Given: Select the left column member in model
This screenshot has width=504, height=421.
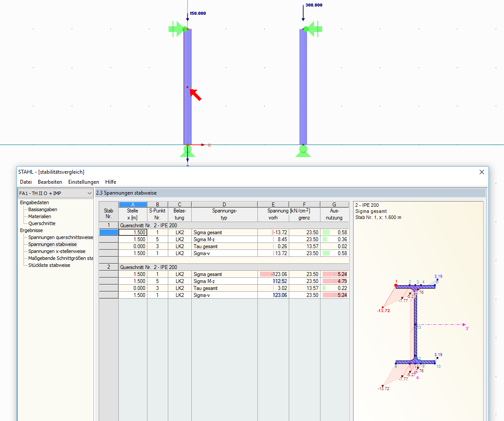Looking at the screenshot, I should tap(188, 87).
